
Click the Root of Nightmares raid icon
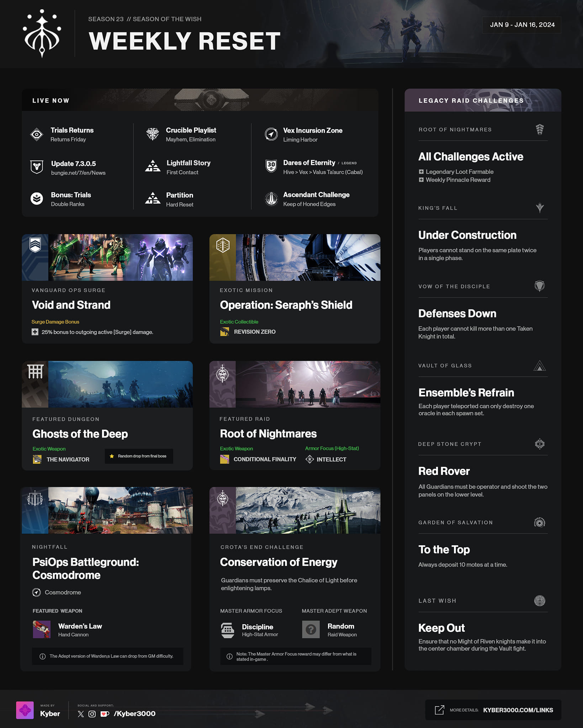tap(540, 129)
